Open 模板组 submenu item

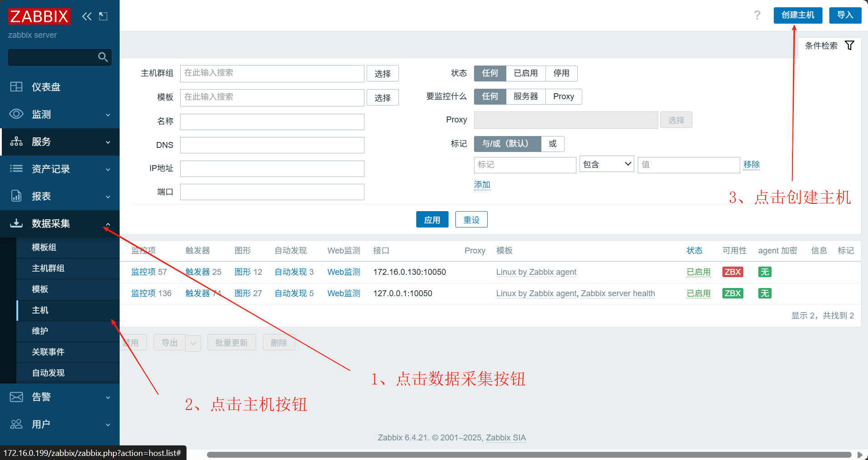[x=68, y=247]
